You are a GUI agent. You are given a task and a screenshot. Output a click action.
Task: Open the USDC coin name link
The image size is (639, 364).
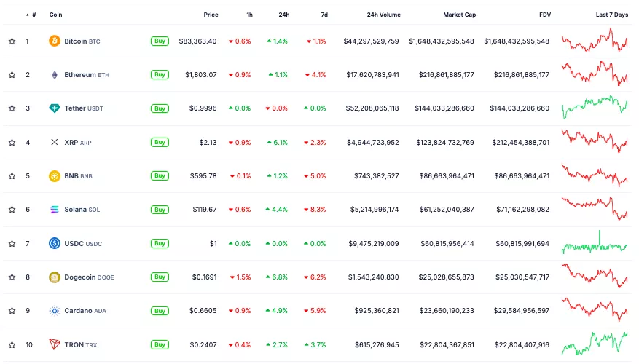point(74,243)
